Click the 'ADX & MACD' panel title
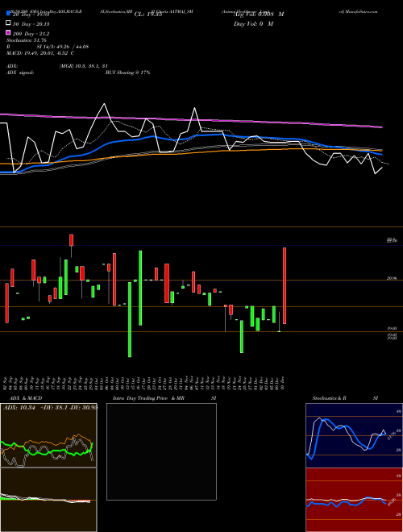403x532 pixels. (26, 398)
